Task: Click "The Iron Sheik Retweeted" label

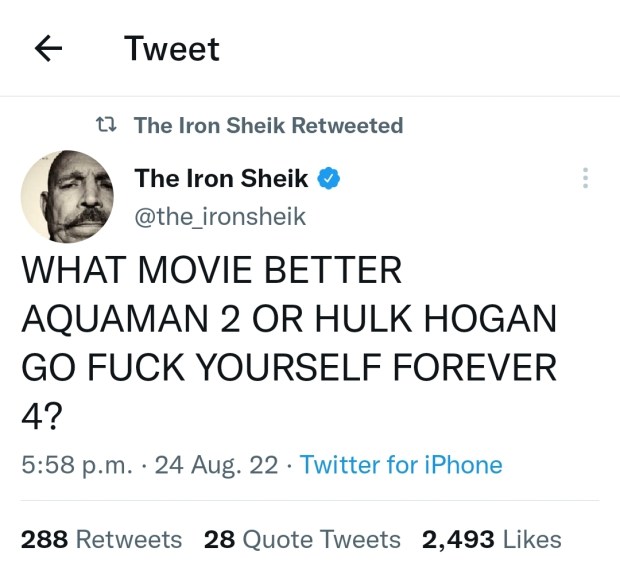Action: pyautogui.click(x=268, y=125)
